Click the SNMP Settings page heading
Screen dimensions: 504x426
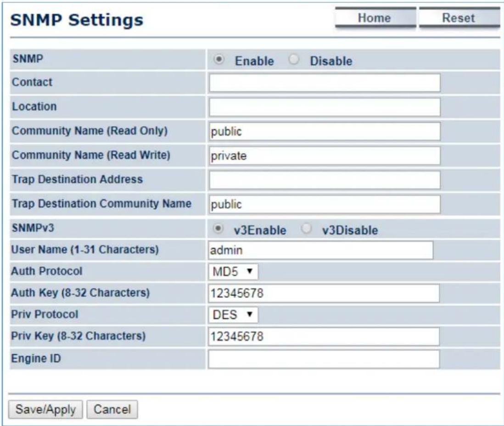pos(77,20)
